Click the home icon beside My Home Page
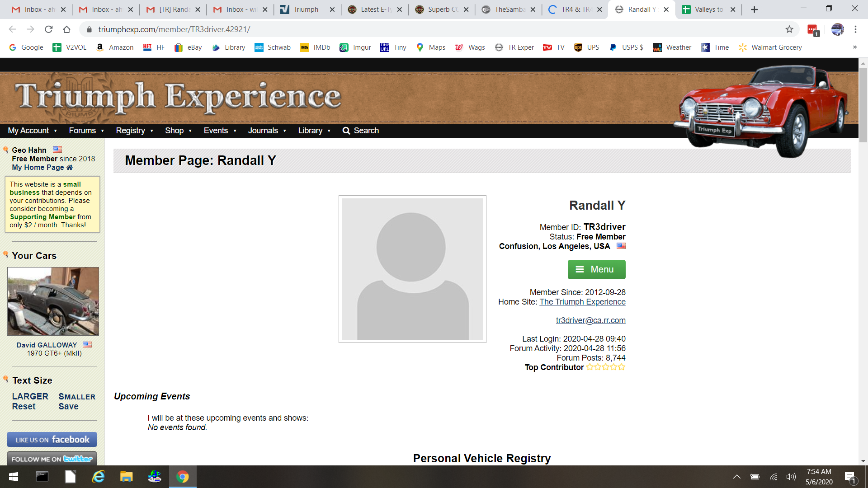 70,168
